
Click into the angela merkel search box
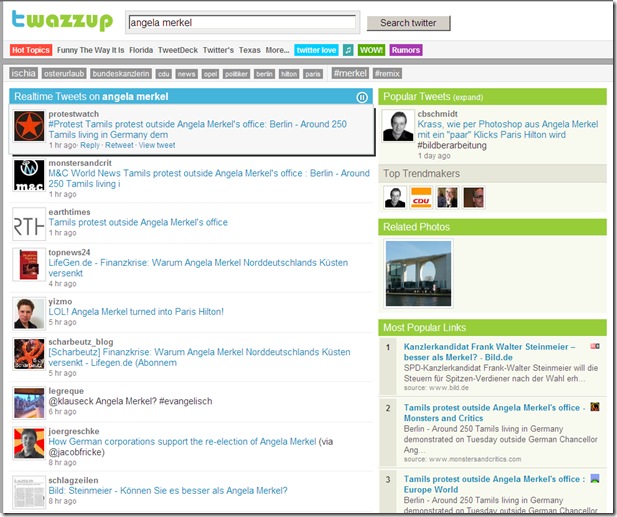(242, 22)
